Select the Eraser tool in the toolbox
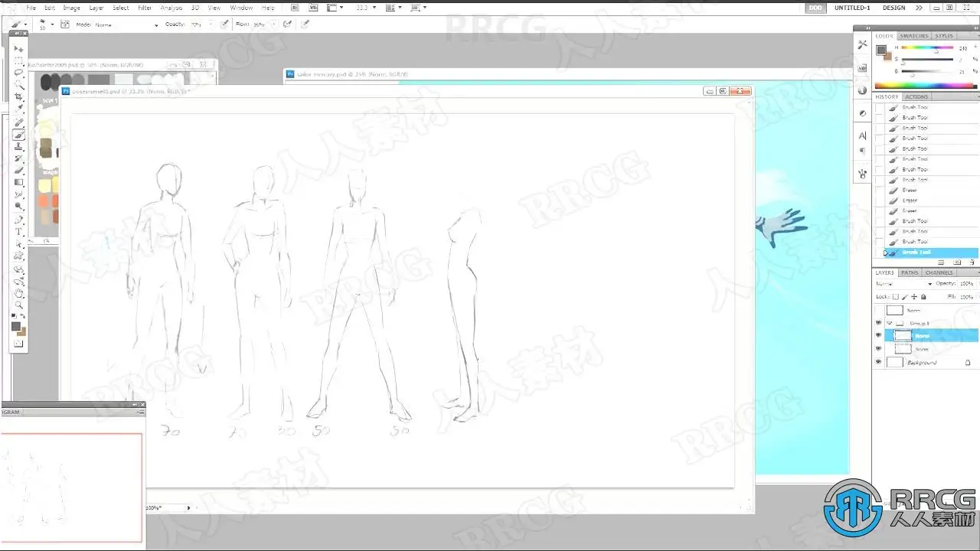This screenshot has height=551, width=980. [19, 170]
